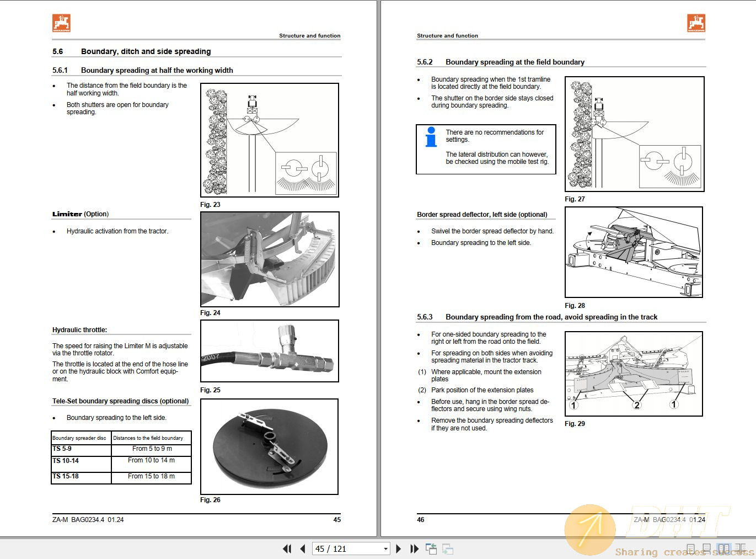Click the 'Fig. 23' caption
This screenshot has width=756, height=559.
point(210,205)
